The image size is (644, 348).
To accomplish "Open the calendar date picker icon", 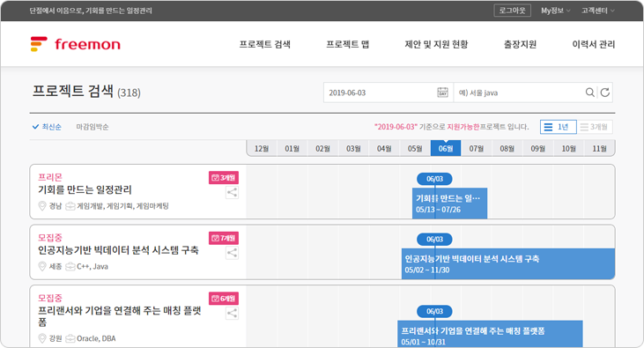I will (442, 93).
